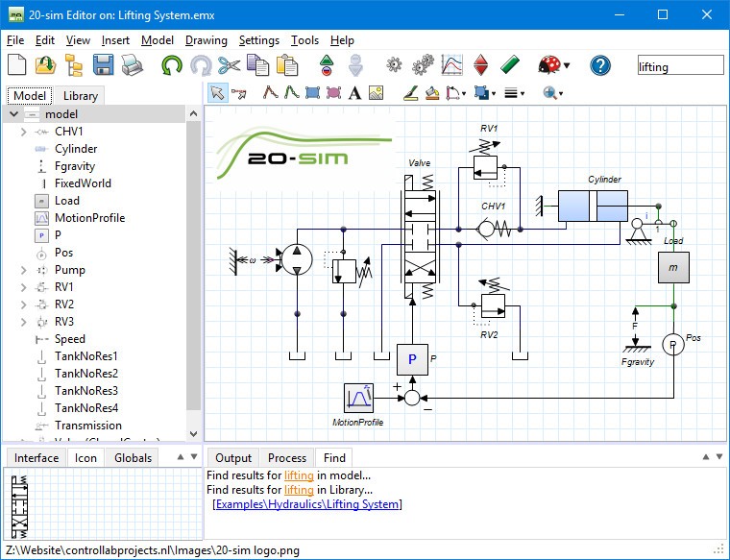This screenshot has width=730, height=560.
Task: Switch to the Process tab
Action: (287, 458)
